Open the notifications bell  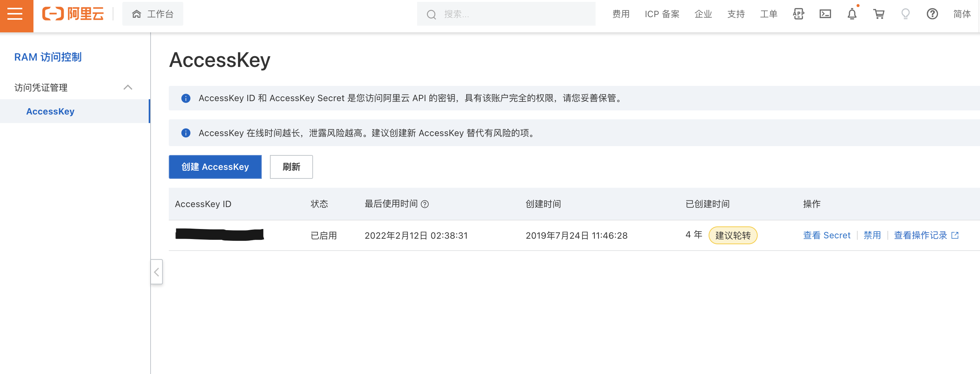852,14
